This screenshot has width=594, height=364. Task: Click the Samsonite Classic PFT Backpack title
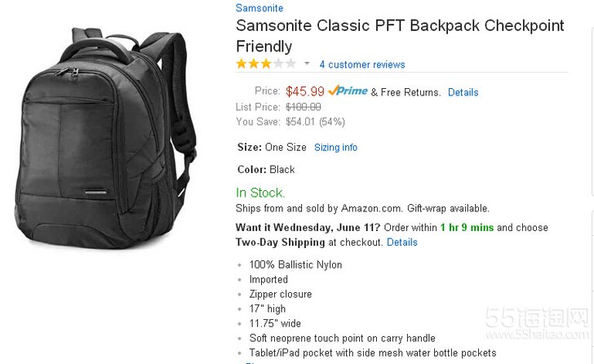400,35
